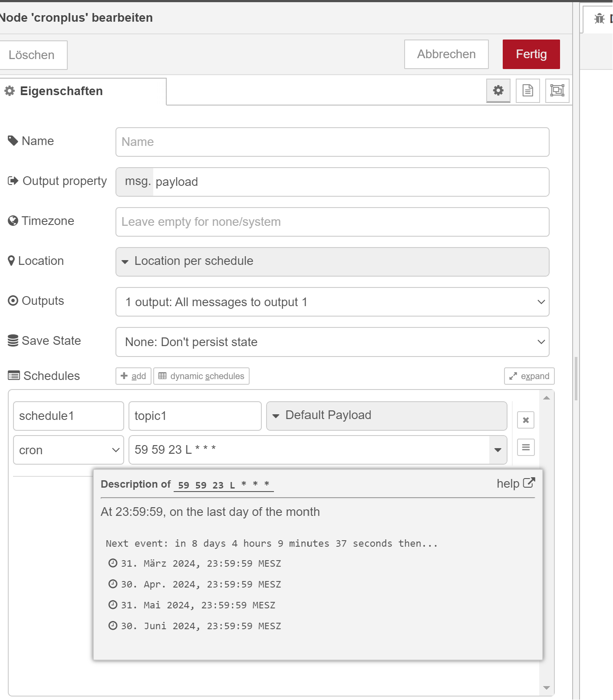Expand the Location per schedule dropdown
Viewport: 613px width, 700px height.
(x=332, y=261)
